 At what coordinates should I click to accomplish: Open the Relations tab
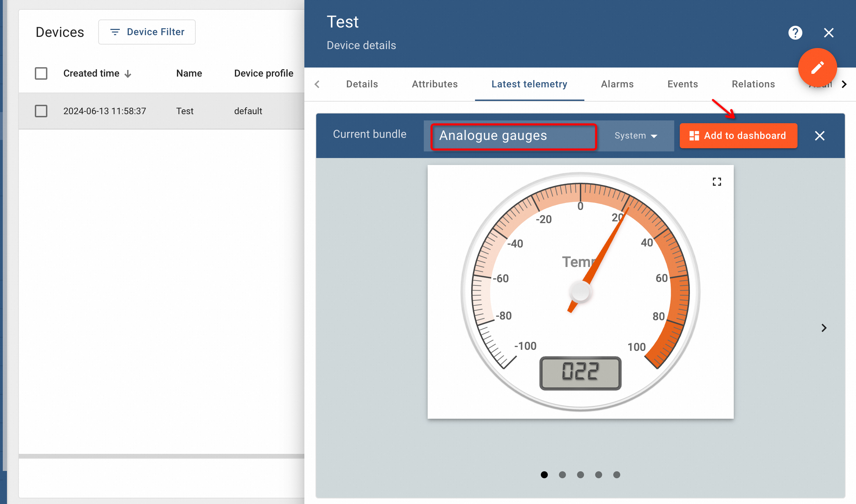(753, 84)
